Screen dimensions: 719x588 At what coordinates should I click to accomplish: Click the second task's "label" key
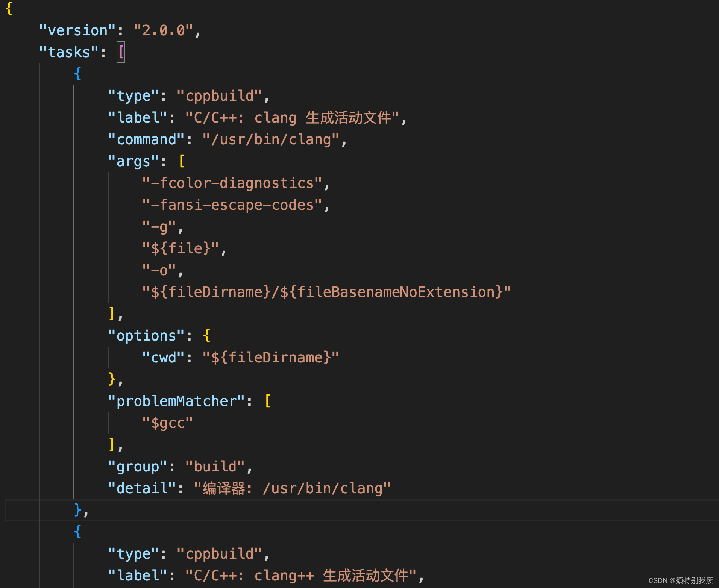click(137, 576)
